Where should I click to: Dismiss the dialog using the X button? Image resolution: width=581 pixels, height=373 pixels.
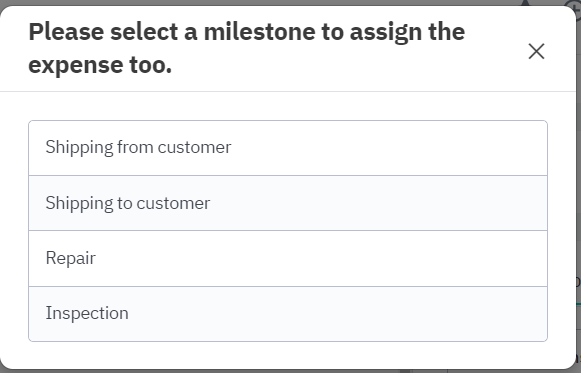[536, 51]
